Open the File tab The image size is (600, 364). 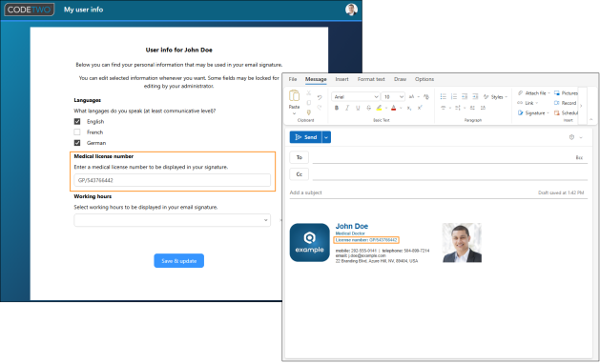(x=293, y=79)
